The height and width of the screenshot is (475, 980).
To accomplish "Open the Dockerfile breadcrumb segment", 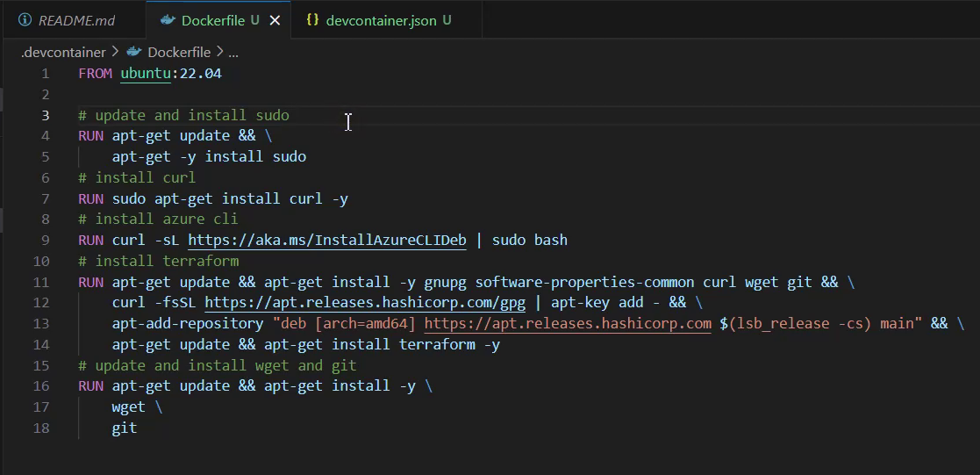I will [x=179, y=52].
